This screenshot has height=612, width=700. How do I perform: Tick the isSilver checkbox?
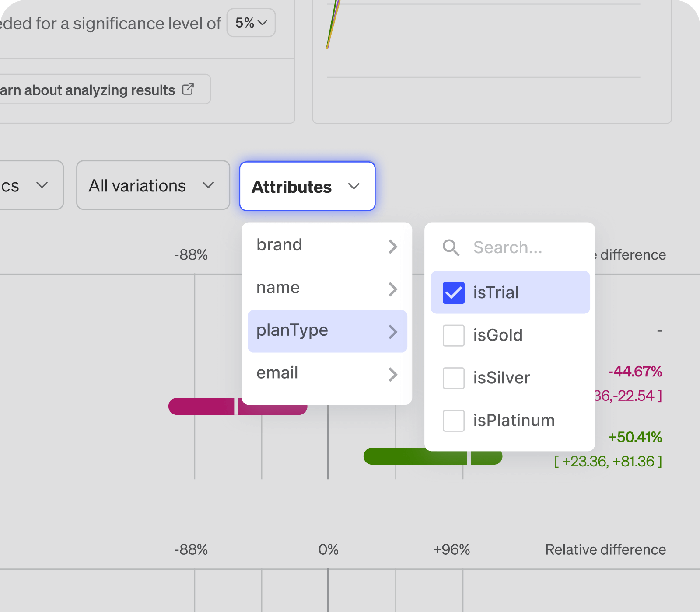click(x=454, y=378)
